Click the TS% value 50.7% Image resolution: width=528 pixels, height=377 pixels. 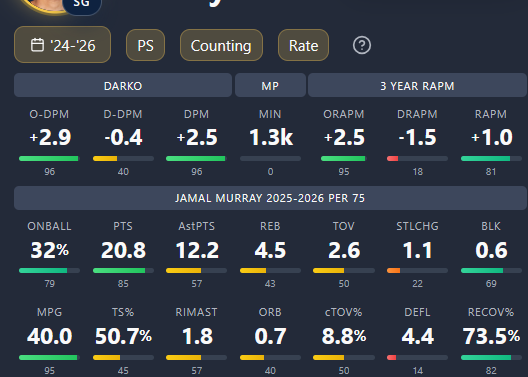coord(123,336)
